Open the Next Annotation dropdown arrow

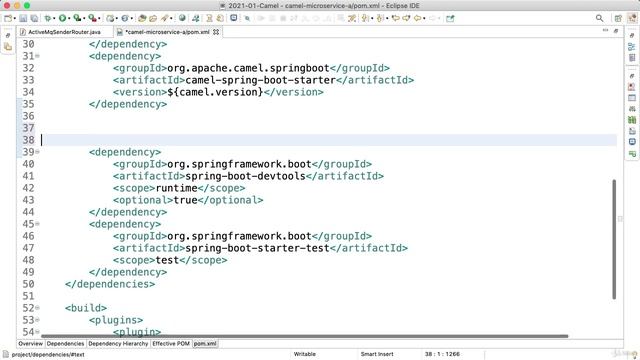point(372,19)
